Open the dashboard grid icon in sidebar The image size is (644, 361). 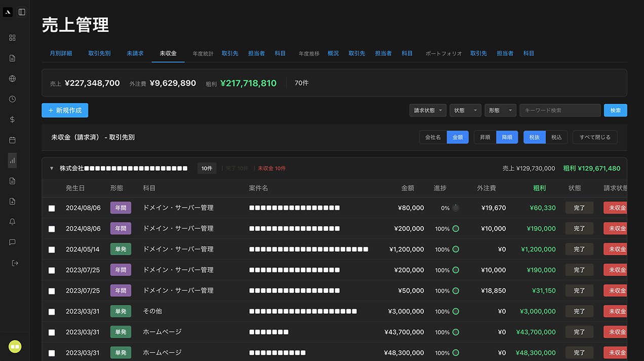pyautogui.click(x=13, y=37)
